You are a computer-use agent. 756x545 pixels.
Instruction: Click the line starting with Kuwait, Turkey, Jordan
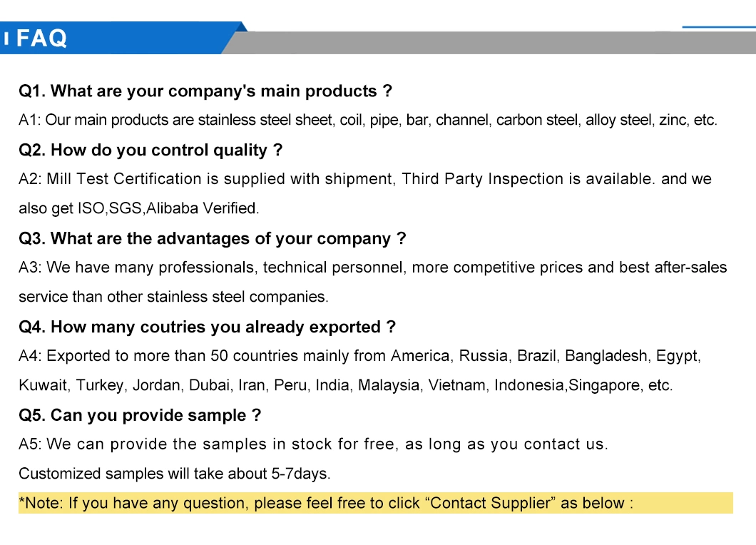coord(345,385)
